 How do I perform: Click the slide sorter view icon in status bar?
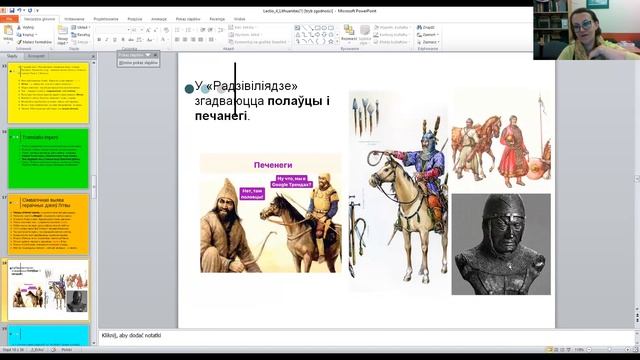[x=556, y=349]
